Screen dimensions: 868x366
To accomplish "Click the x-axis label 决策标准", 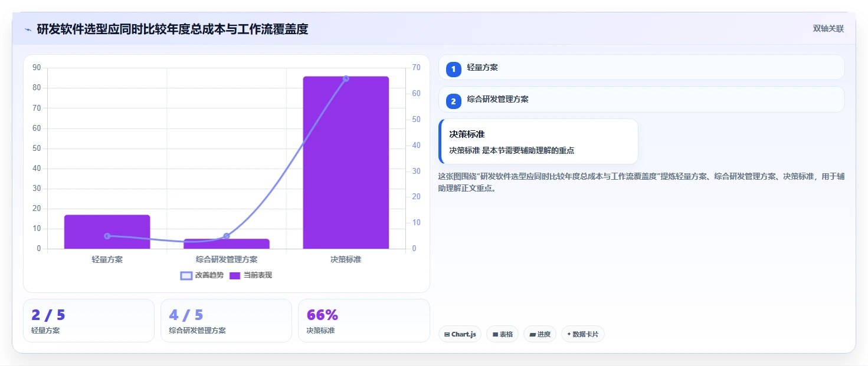I will tap(346, 259).
